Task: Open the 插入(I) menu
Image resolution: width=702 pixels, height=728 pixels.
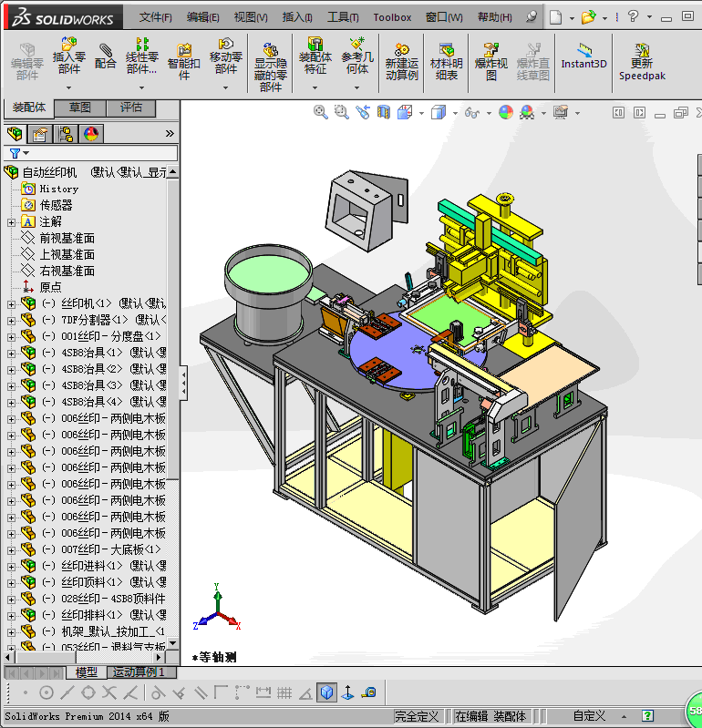Action: 297,17
